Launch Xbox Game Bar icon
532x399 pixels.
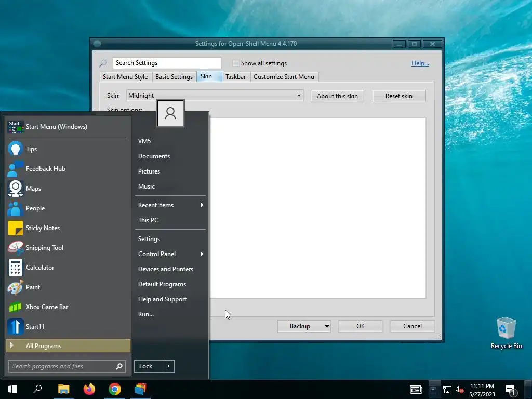pos(15,307)
